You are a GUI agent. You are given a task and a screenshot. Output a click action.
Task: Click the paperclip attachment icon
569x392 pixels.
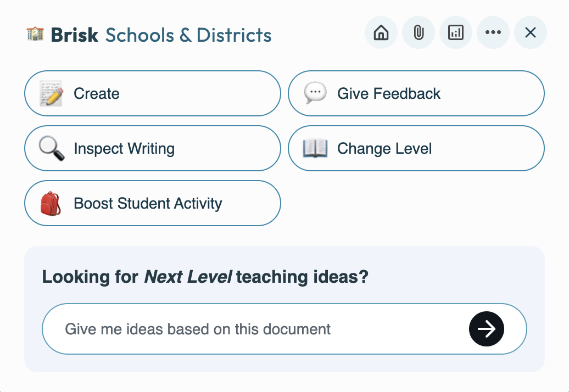[419, 33]
